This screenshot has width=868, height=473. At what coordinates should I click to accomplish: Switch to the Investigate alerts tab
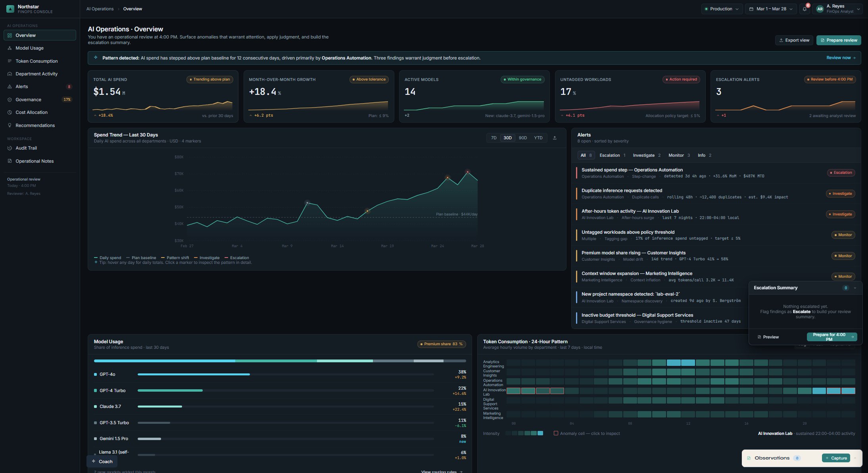pyautogui.click(x=647, y=155)
